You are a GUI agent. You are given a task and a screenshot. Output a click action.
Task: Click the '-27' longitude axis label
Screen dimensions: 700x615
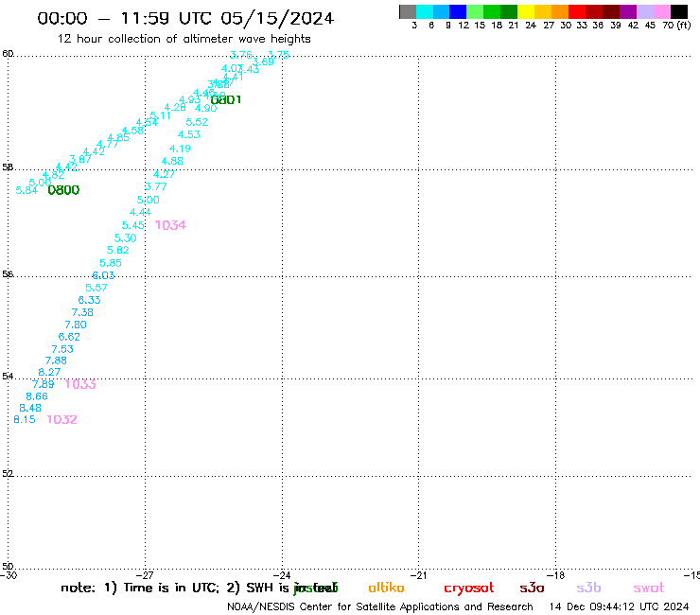tap(145, 575)
